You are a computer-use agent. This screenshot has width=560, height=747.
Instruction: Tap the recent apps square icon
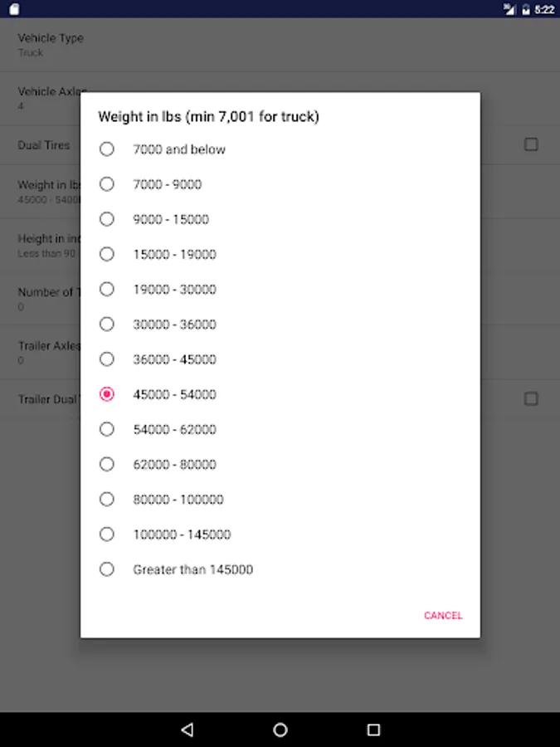coord(373,730)
